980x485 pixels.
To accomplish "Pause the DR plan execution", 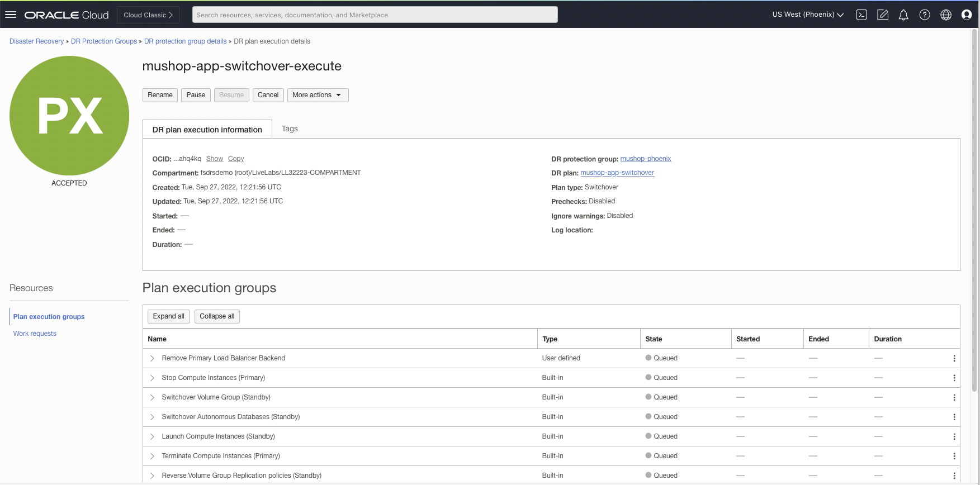I will 196,96.
